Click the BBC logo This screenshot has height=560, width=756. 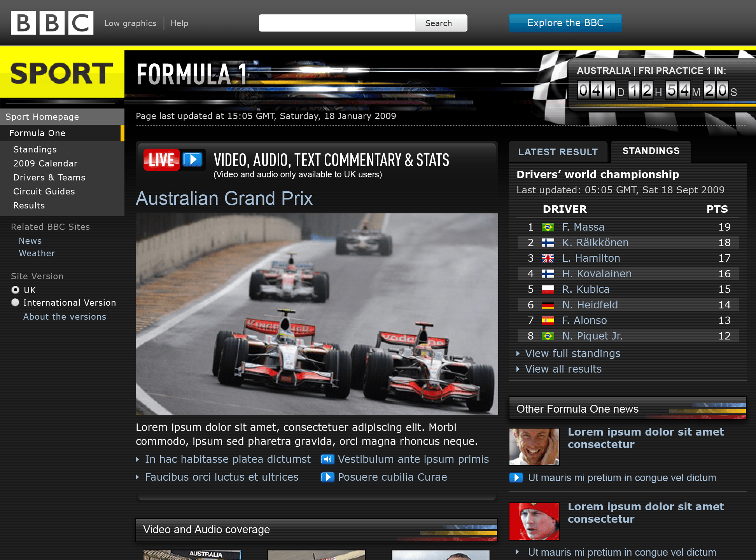point(52,23)
